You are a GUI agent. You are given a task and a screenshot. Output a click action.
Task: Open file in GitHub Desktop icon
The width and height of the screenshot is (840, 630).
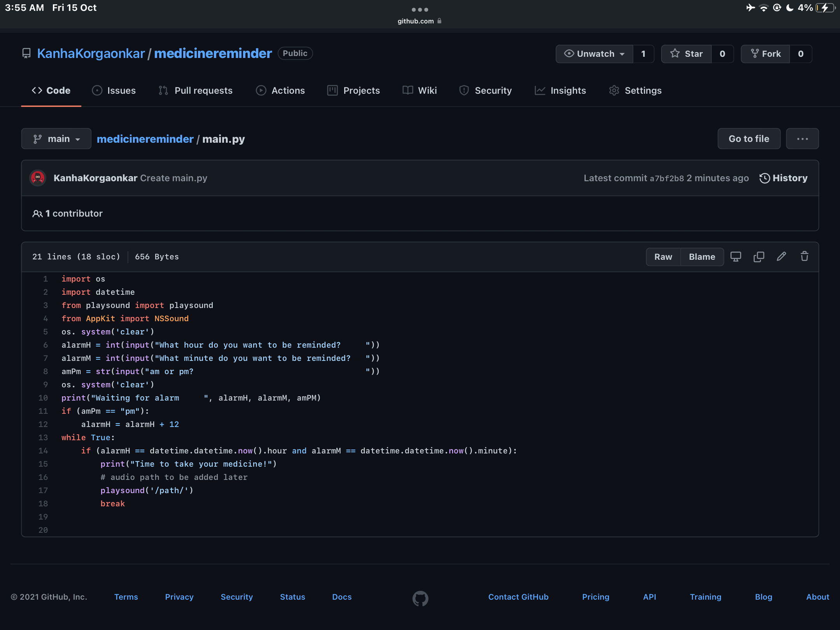[x=735, y=257]
